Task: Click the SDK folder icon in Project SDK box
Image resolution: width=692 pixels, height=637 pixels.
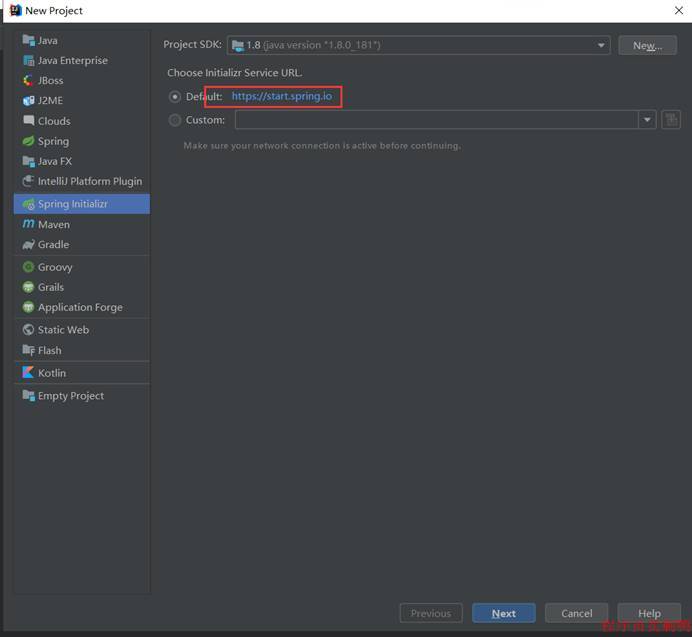Action: click(238, 45)
